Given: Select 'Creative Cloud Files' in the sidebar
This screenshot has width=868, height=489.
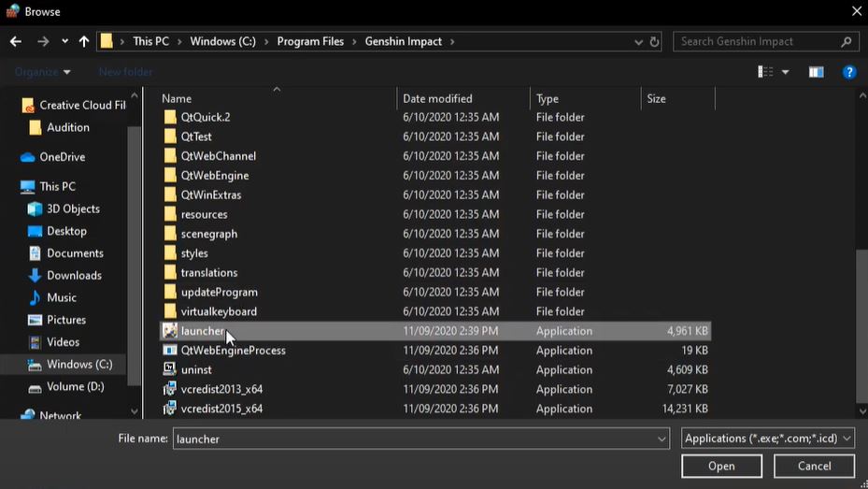Looking at the screenshot, I should (x=73, y=106).
